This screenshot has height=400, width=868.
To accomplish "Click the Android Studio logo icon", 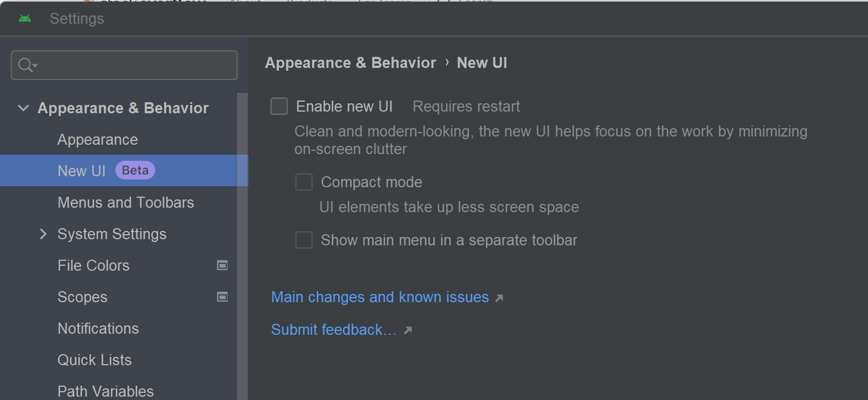I will [25, 19].
